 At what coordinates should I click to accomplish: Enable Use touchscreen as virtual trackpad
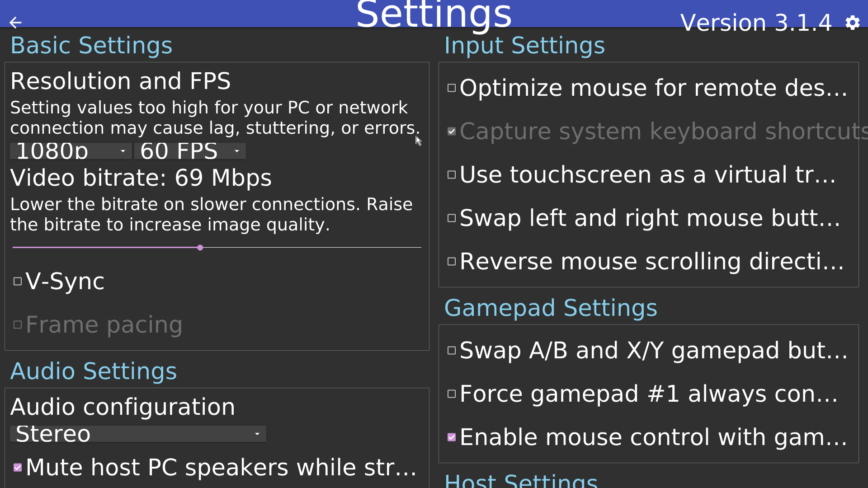pyautogui.click(x=452, y=174)
